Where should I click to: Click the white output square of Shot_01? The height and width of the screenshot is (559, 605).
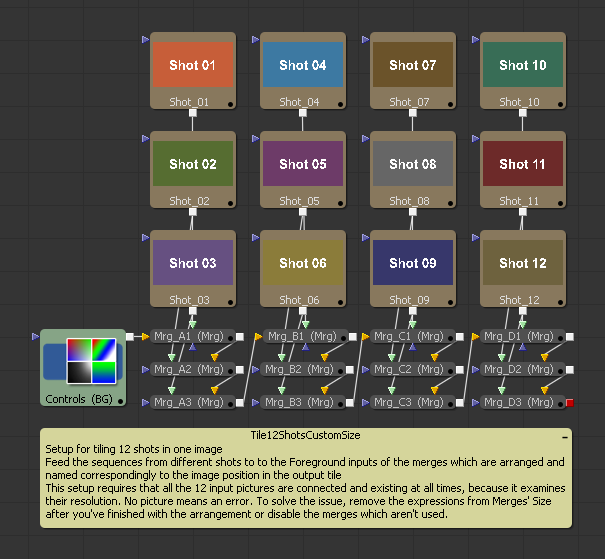click(x=193, y=113)
